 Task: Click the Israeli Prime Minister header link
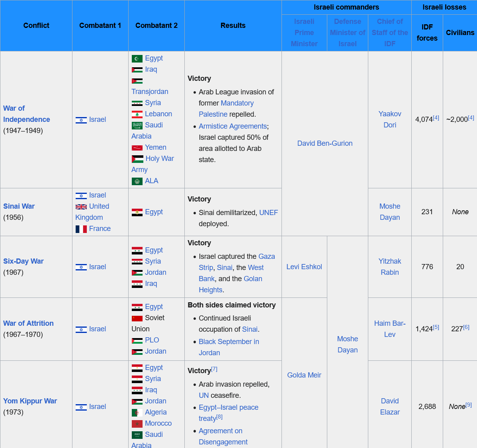304,33
